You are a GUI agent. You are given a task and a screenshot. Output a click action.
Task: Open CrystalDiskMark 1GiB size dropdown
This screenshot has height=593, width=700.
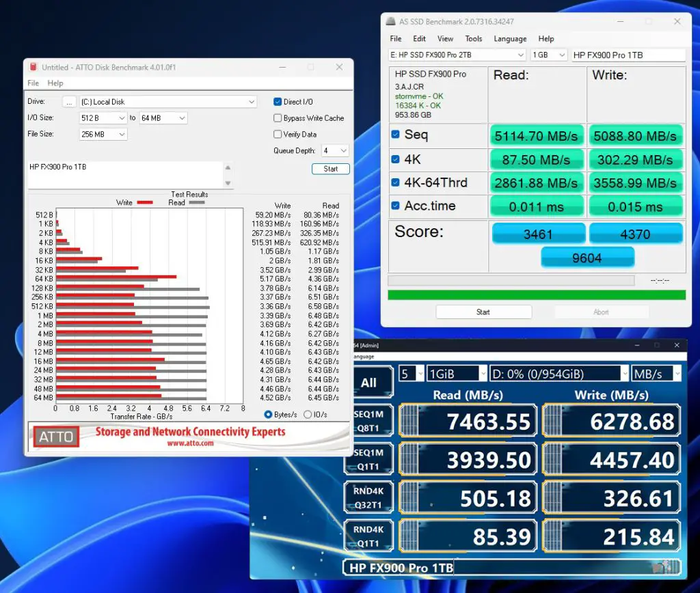(x=457, y=374)
